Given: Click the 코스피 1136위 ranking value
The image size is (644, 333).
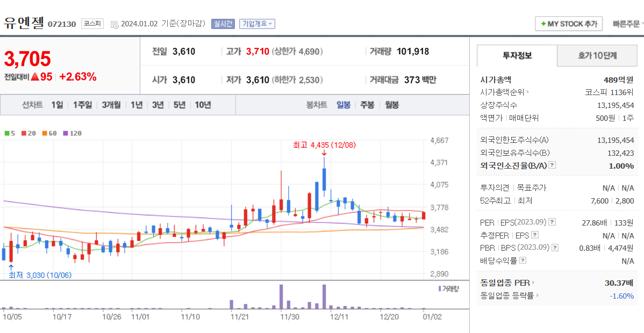Looking at the screenshot, I should coord(610,92).
